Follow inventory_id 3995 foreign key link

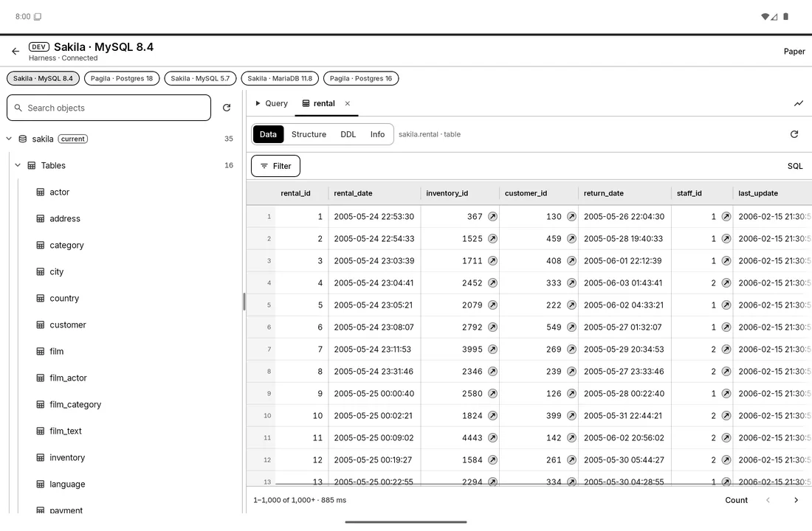tap(492, 350)
